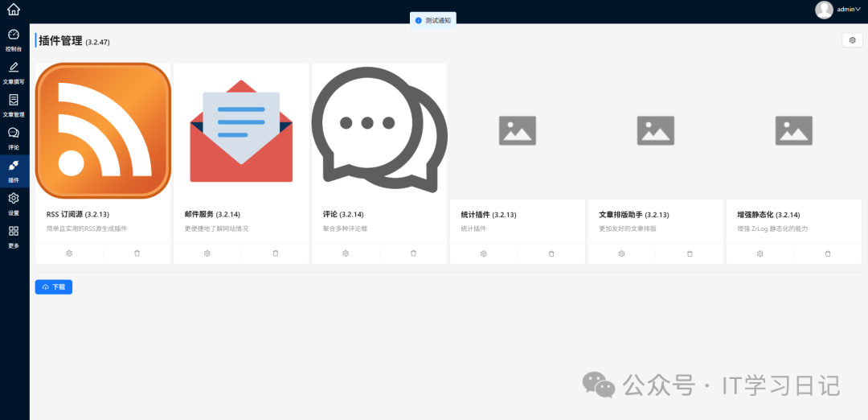
Task: Click description 更加友好的文章排版
Action: tap(628, 229)
